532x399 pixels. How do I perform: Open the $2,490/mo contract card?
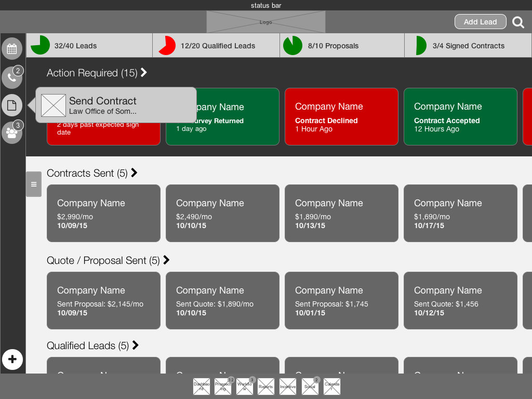point(222,213)
